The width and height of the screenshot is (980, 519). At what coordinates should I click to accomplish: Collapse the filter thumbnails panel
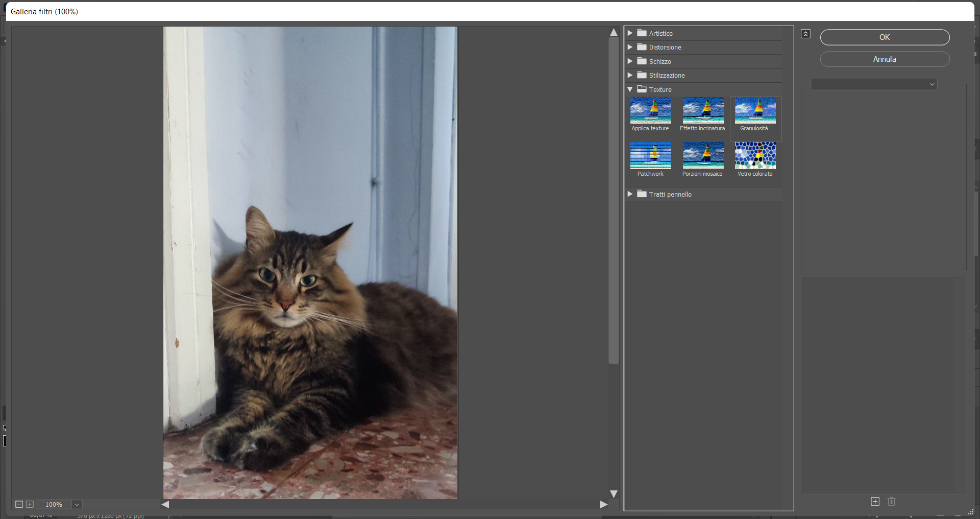tap(805, 34)
